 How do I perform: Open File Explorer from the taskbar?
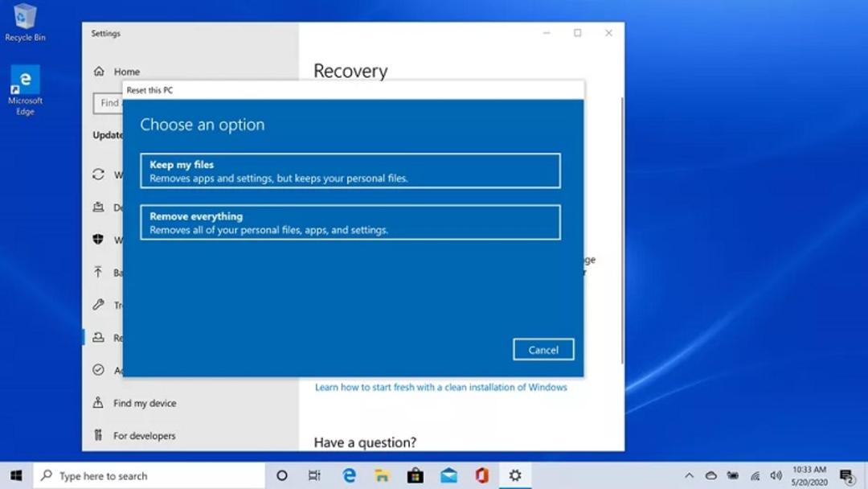(382, 475)
